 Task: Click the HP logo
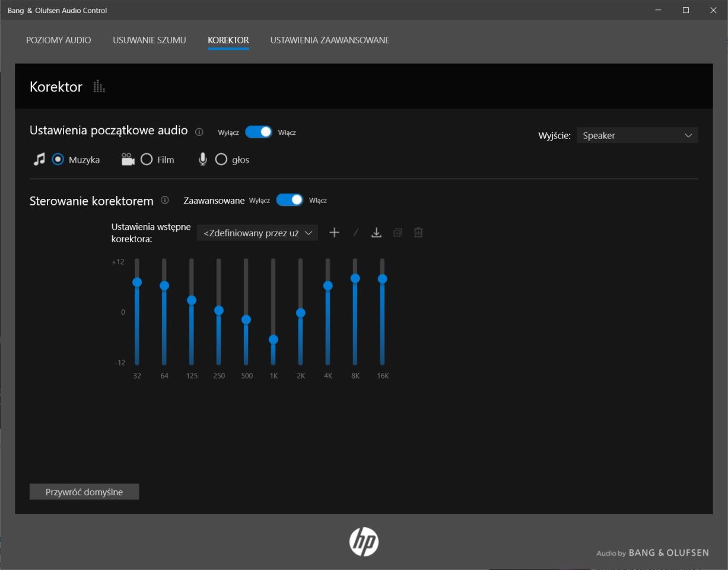[x=364, y=541]
